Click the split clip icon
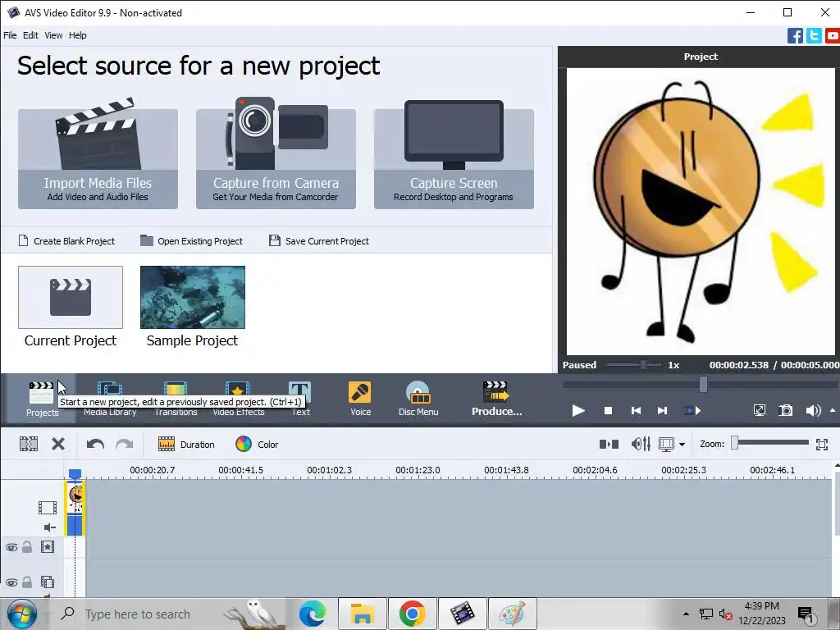The width and height of the screenshot is (840, 630). point(29,444)
